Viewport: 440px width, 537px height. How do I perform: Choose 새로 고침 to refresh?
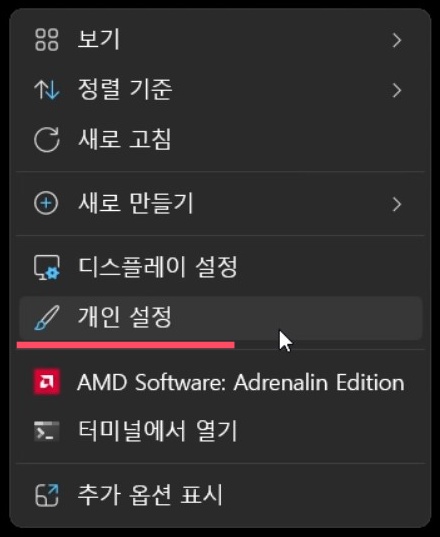[220, 139]
